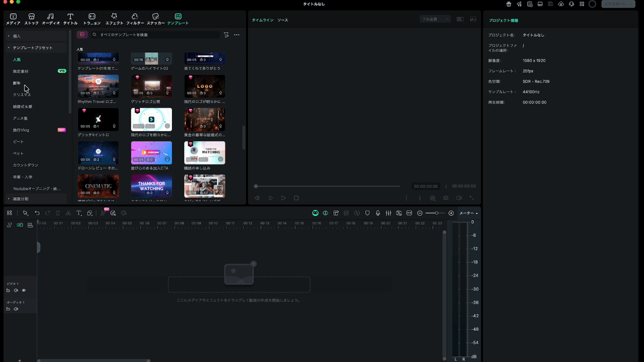Open the audio mixer icon
This screenshot has width=644, height=362.
pos(388,213)
